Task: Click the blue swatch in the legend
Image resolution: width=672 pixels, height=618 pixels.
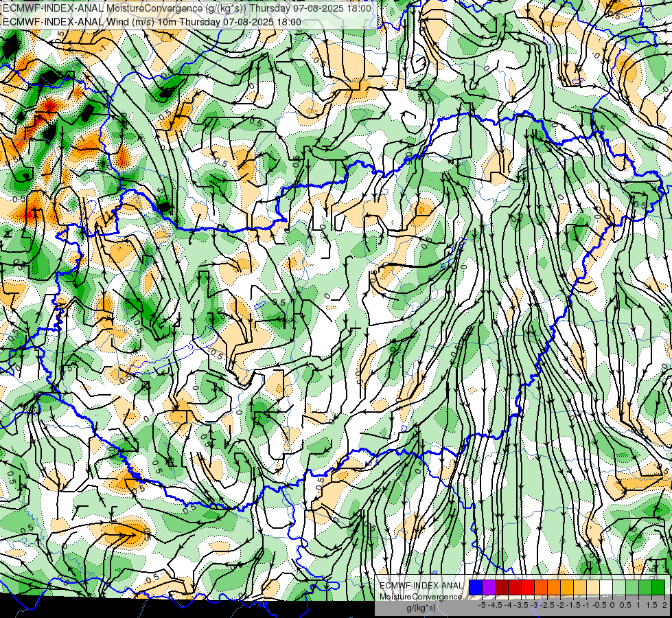Action: [x=476, y=588]
